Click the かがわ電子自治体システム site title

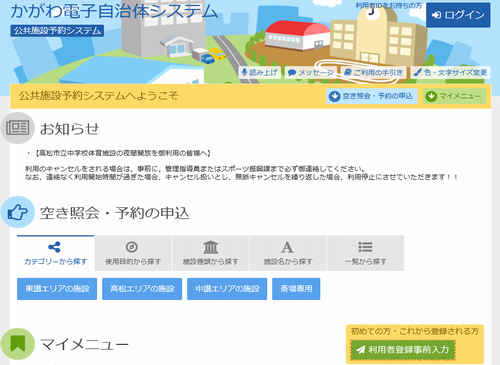click(x=114, y=11)
